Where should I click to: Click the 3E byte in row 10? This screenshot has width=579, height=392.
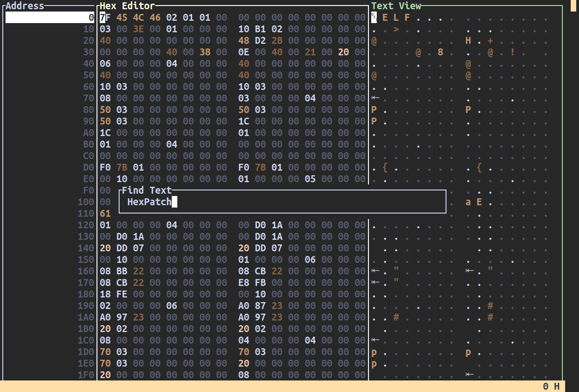point(139,29)
